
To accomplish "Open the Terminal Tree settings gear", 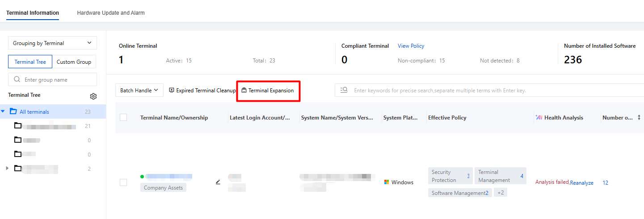I will pyautogui.click(x=93, y=96).
